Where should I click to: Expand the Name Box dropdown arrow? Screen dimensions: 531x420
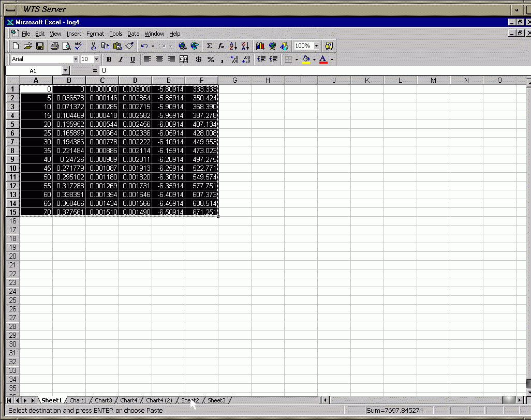point(65,70)
